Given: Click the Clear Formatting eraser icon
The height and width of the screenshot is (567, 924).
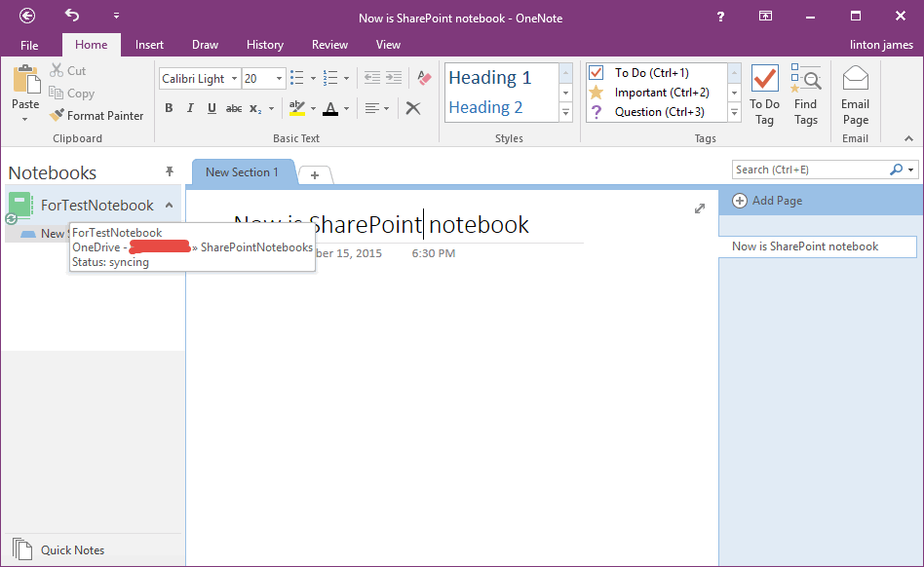Looking at the screenshot, I should coord(424,78).
